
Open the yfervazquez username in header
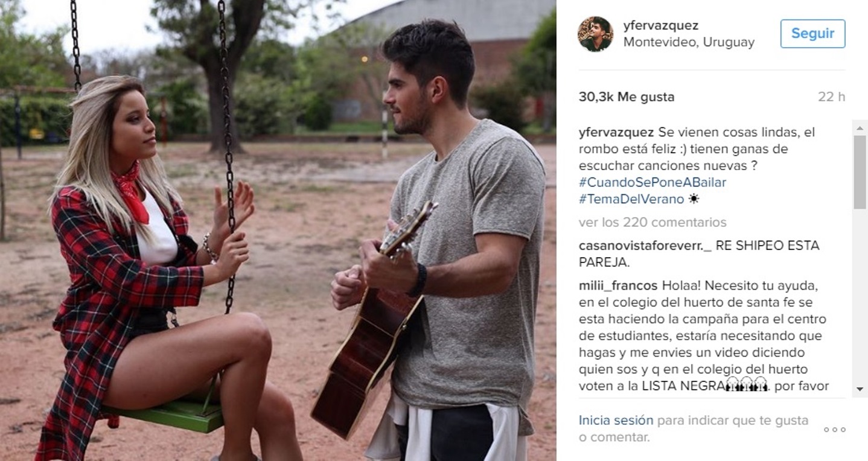(x=661, y=26)
